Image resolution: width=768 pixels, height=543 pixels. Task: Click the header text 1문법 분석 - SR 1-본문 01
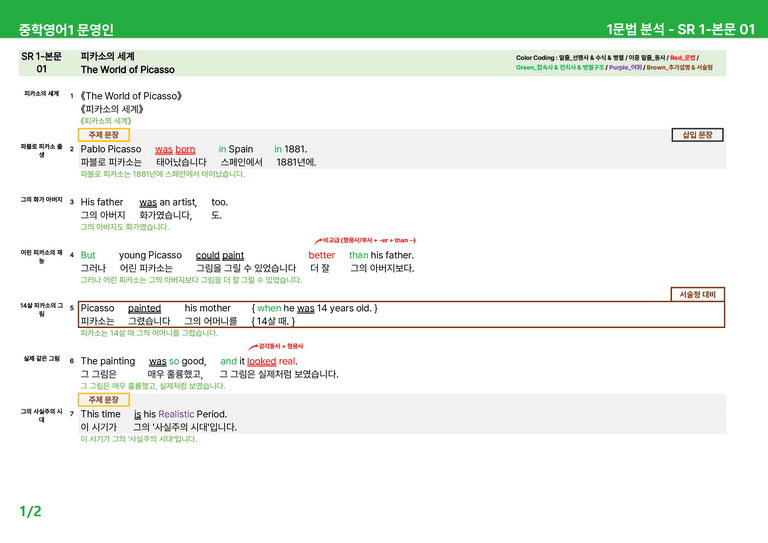click(x=681, y=29)
